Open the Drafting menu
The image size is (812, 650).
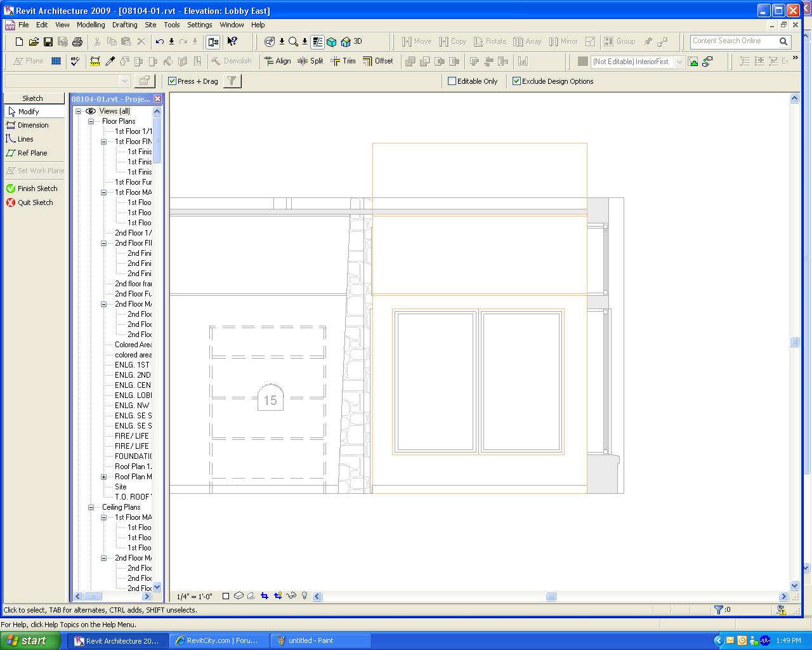click(124, 25)
